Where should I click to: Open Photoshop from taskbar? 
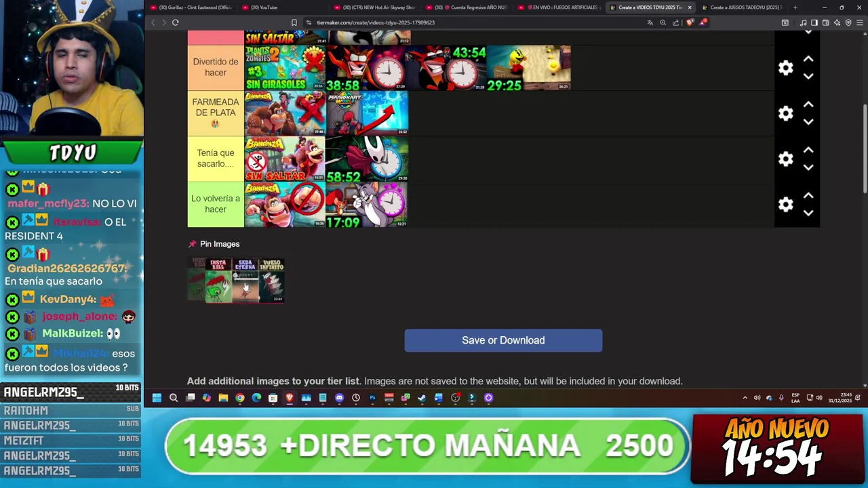372,398
